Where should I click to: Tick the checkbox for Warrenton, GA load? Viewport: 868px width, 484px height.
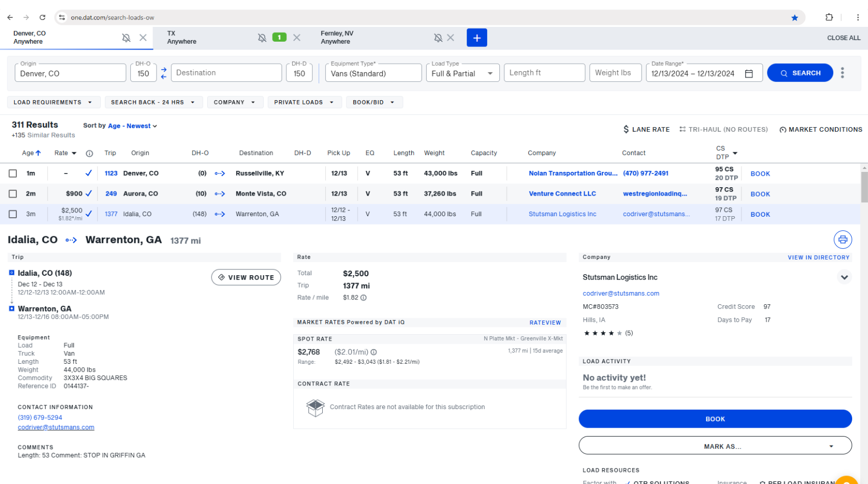[13, 214]
